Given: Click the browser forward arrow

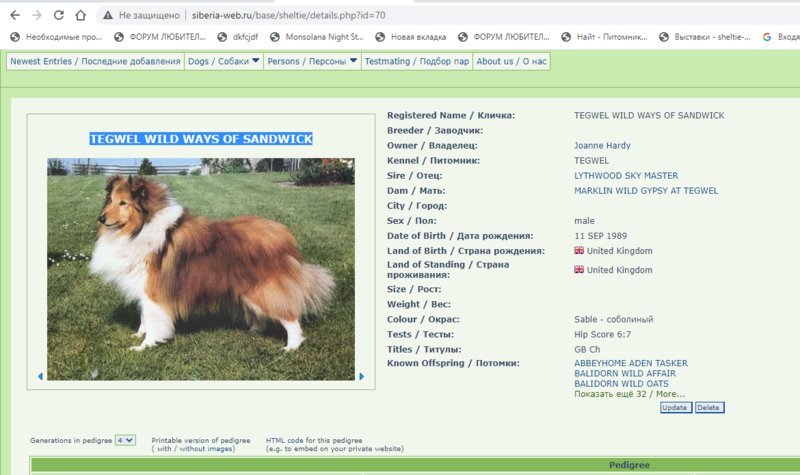Looking at the screenshot, I should [x=37, y=15].
